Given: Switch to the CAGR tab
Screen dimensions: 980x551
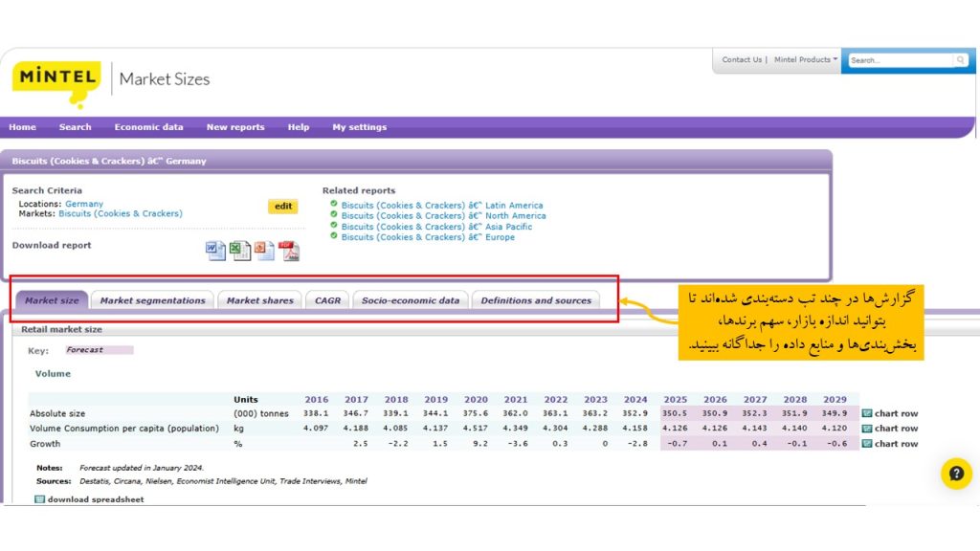Looking at the screenshot, I should click(x=327, y=300).
